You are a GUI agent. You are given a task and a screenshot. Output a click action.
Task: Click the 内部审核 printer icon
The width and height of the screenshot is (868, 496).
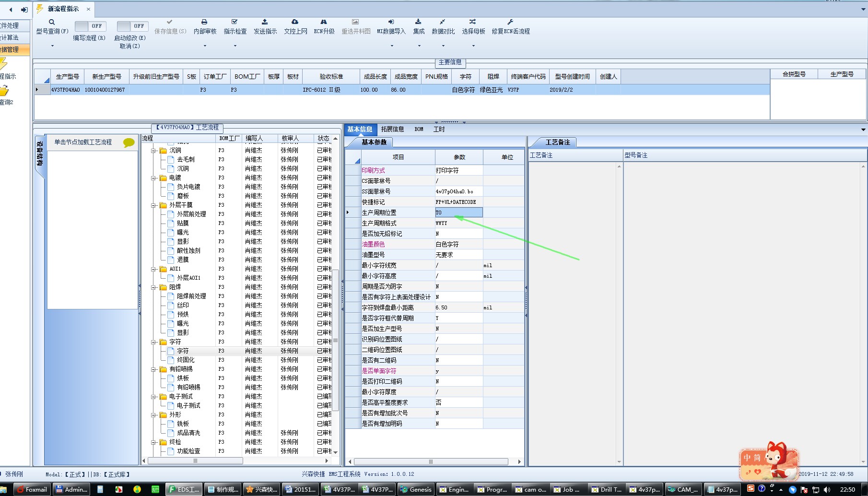point(204,22)
